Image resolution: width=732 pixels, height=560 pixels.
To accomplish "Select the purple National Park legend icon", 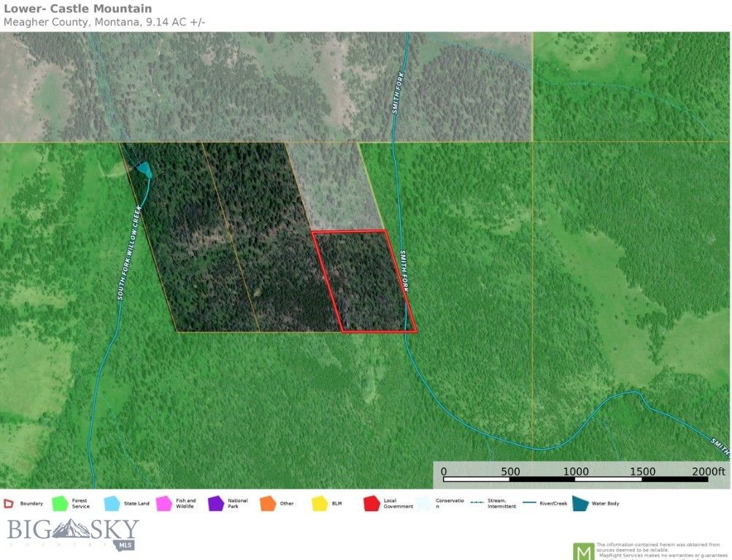I will [x=215, y=503].
